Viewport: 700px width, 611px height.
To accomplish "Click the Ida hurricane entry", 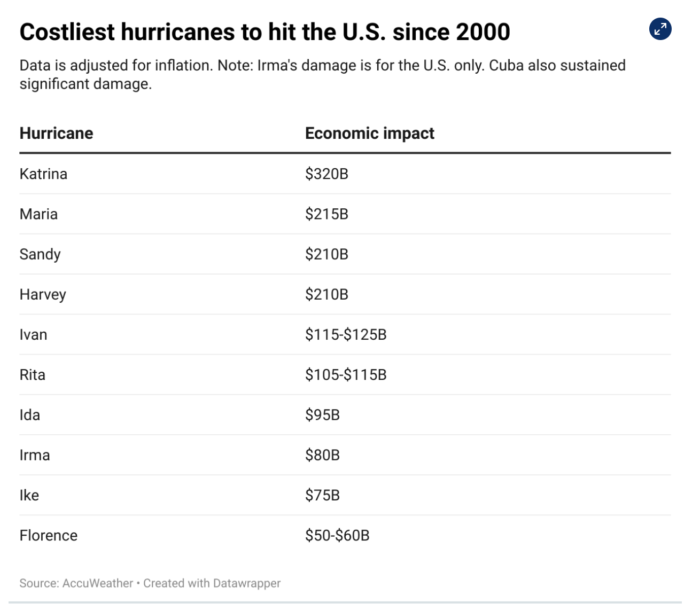I will click(29, 415).
